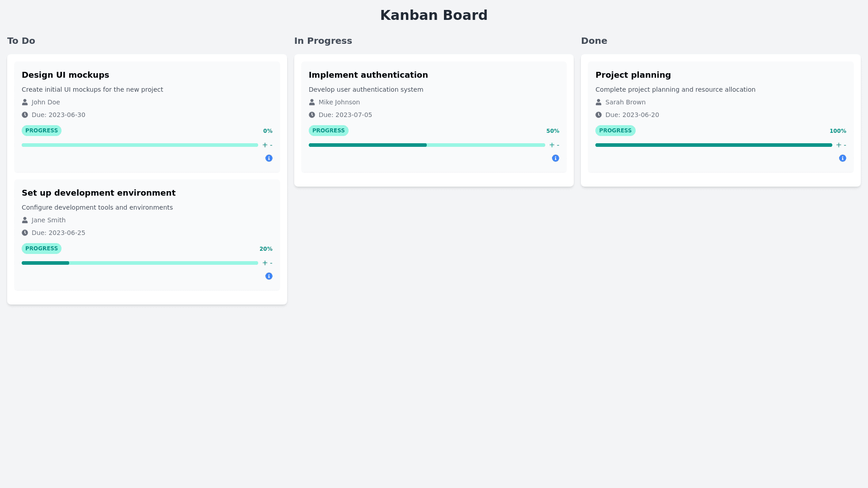
Task: Click clock icon beside Due: 2023-06-30
Action: coord(25,115)
